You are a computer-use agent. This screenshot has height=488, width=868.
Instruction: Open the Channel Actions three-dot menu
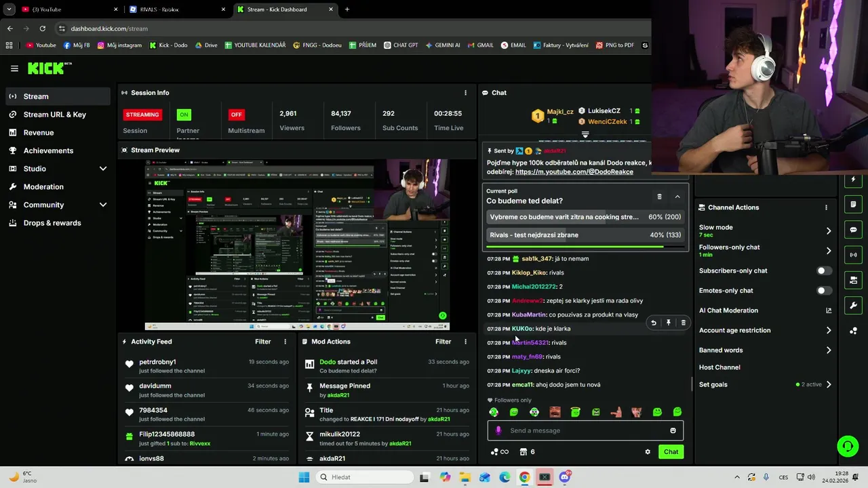(826, 207)
